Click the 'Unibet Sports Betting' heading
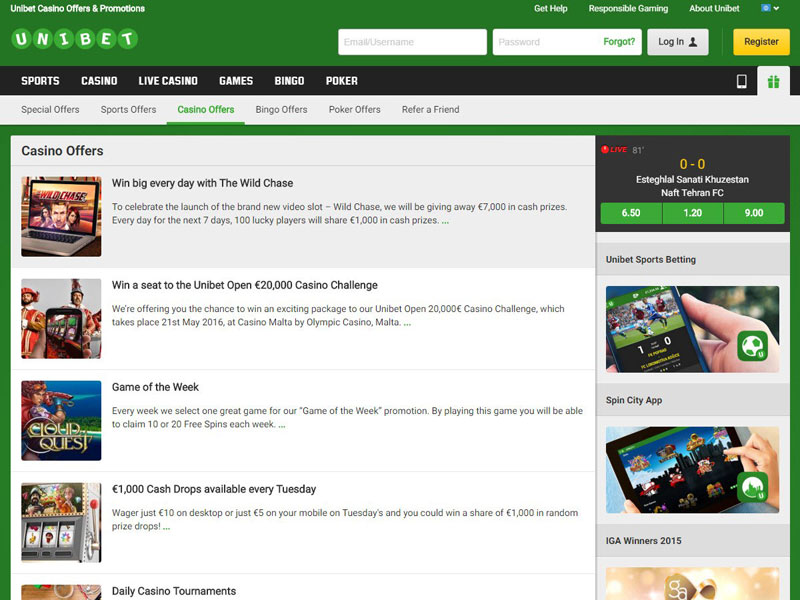 (651, 260)
